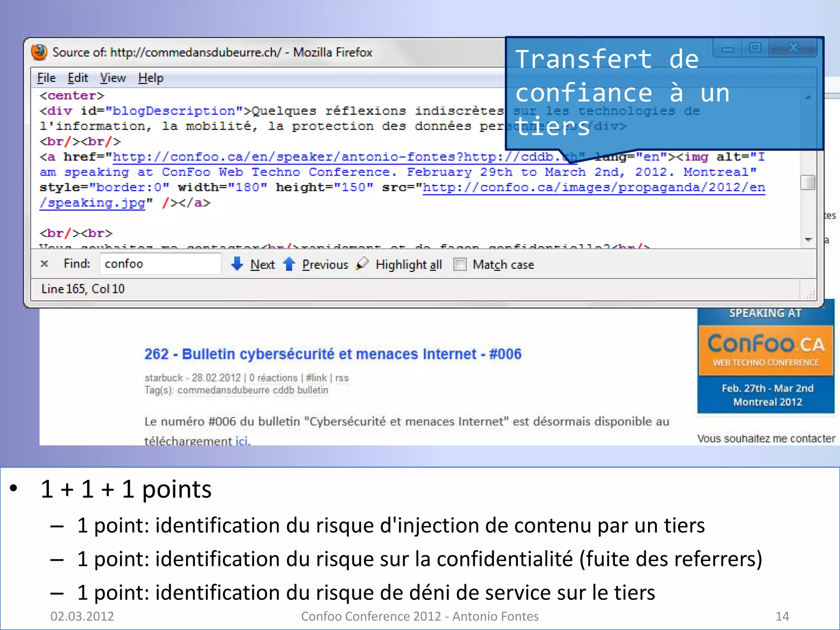Viewport: 840px width, 630px height.
Task: Click the blue up arrow Previous icon
Action: click(289, 264)
